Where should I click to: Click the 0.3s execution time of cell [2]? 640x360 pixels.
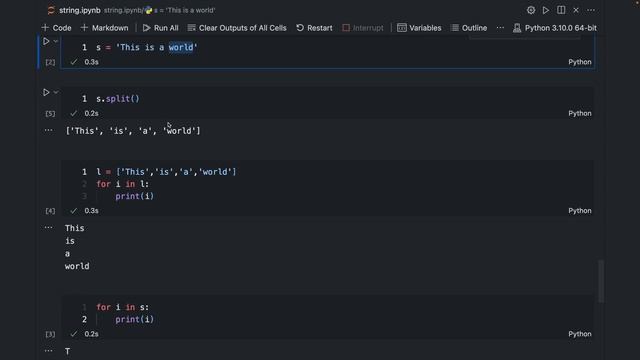point(91,62)
